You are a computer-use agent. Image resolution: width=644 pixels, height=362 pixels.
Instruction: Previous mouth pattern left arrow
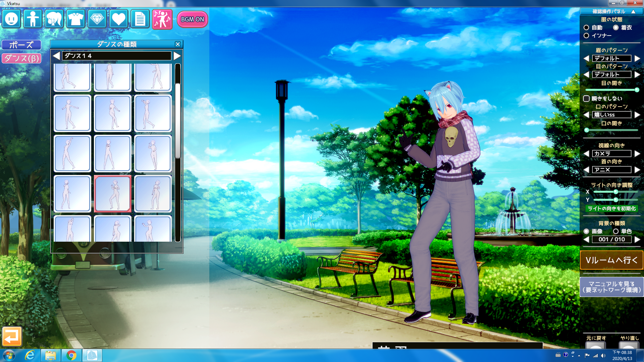click(586, 115)
